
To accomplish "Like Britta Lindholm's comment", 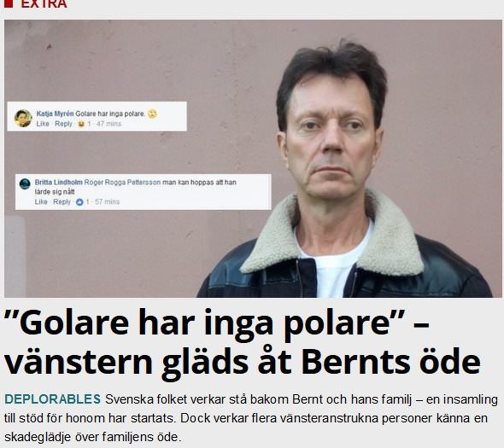I will 41,201.
